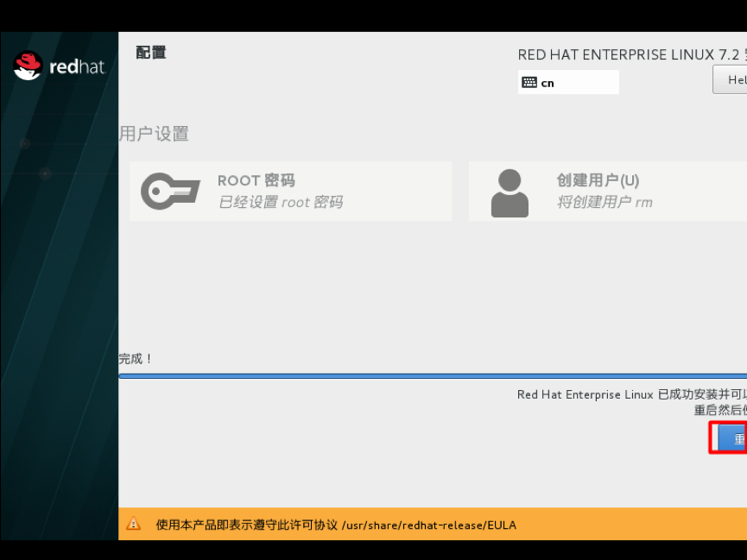Click the warning triangle icon in the orange bar
Image resolution: width=747 pixels, height=560 pixels.
pos(133,524)
